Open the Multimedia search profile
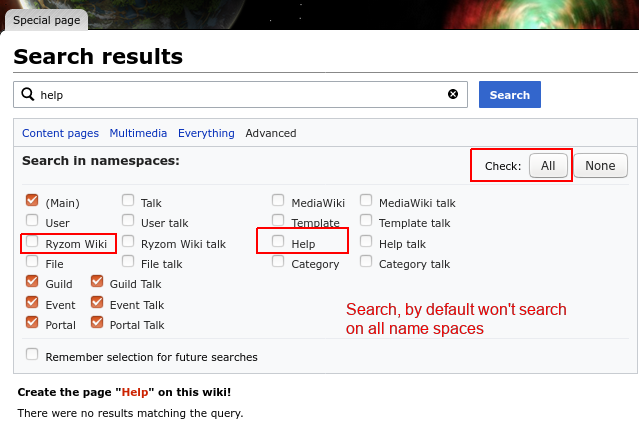Screen dimensions: 639x436 pos(139,133)
